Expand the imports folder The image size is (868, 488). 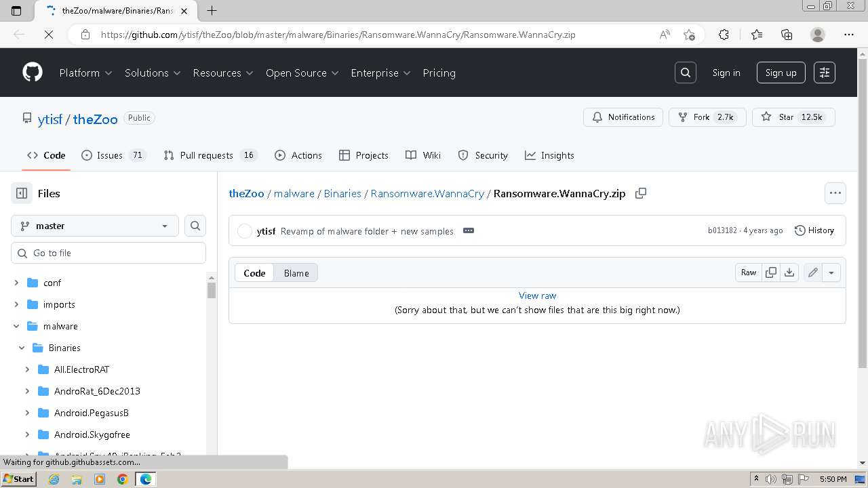[x=16, y=304]
